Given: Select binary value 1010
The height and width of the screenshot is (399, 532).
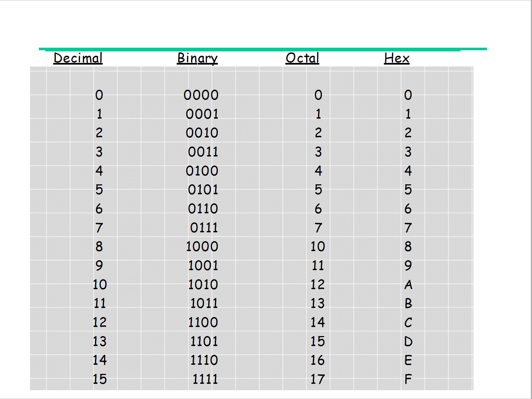Looking at the screenshot, I should (203, 284).
